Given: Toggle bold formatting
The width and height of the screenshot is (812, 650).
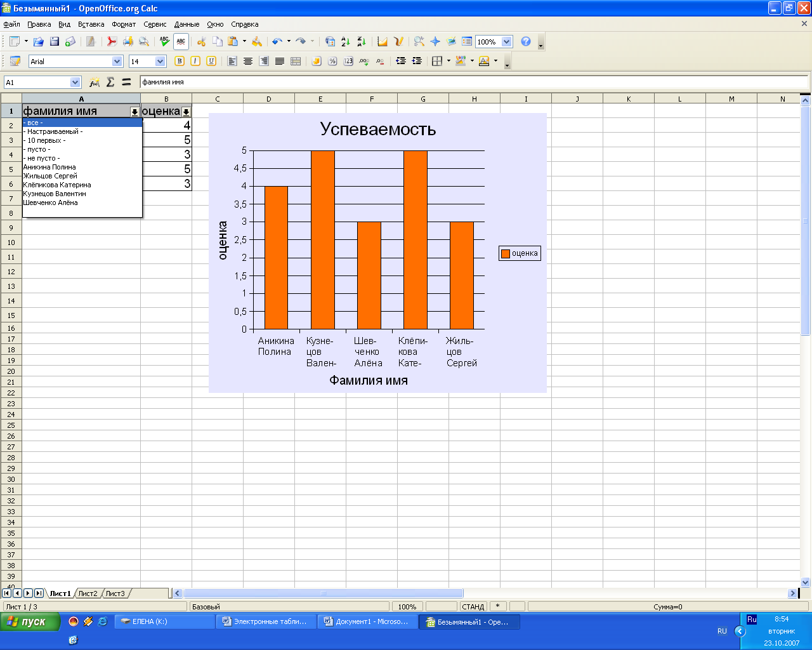Looking at the screenshot, I should coord(180,62).
